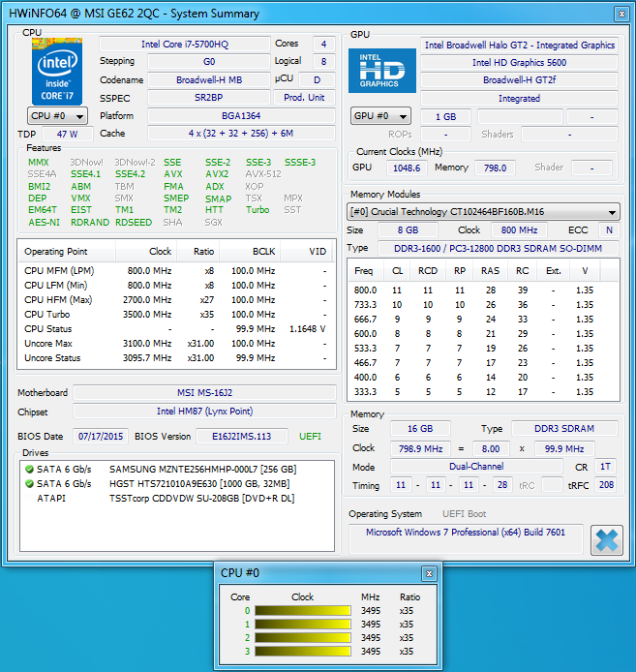Select the 600.0 memory frequency row

[x=483, y=333]
